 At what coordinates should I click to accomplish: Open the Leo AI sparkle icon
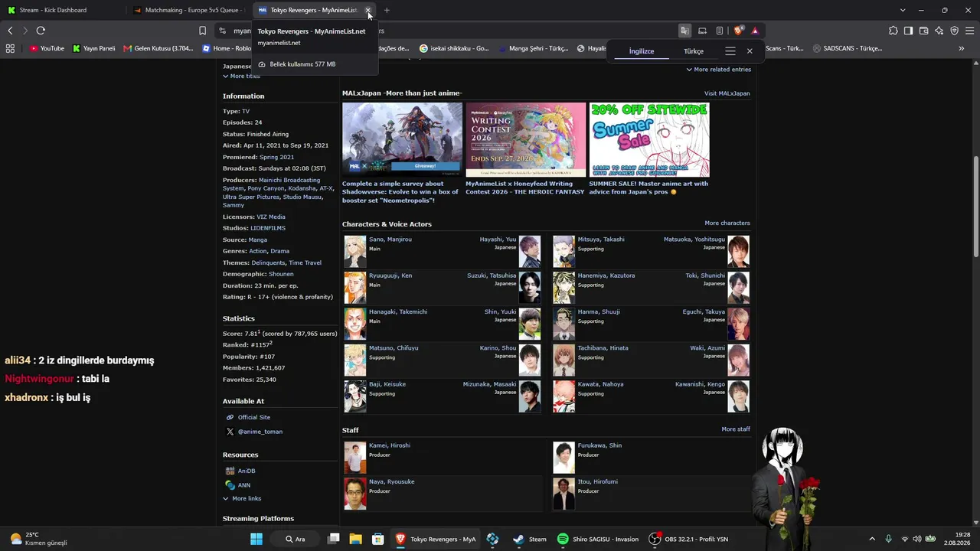939,31
